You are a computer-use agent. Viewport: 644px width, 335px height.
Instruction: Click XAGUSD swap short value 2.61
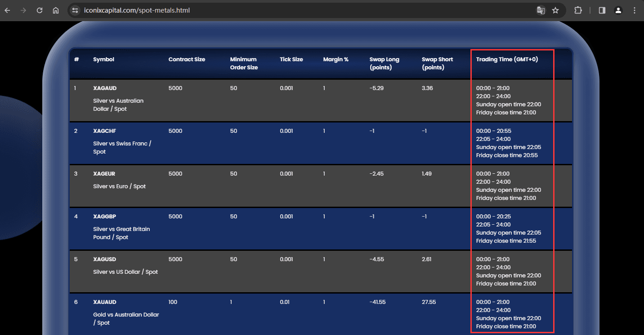tap(427, 259)
